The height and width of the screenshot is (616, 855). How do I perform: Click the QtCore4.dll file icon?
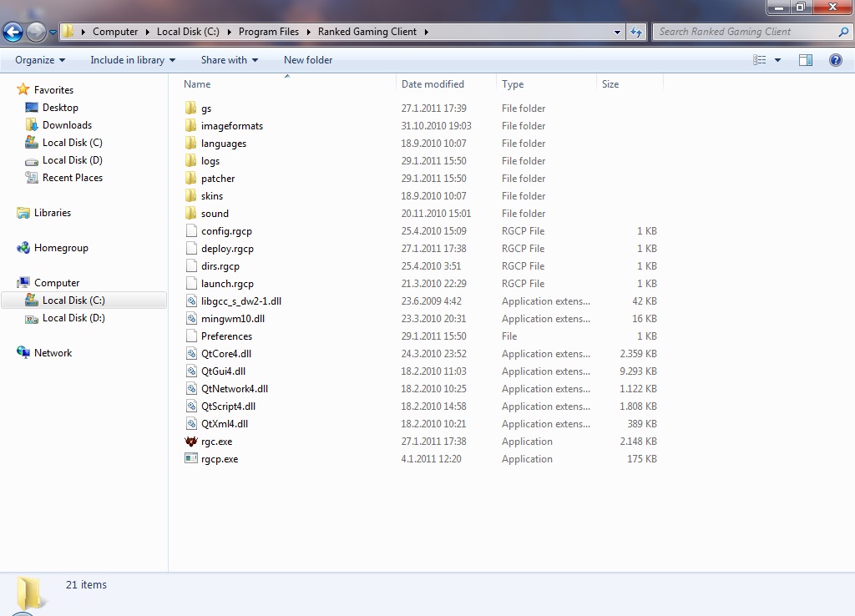(191, 353)
